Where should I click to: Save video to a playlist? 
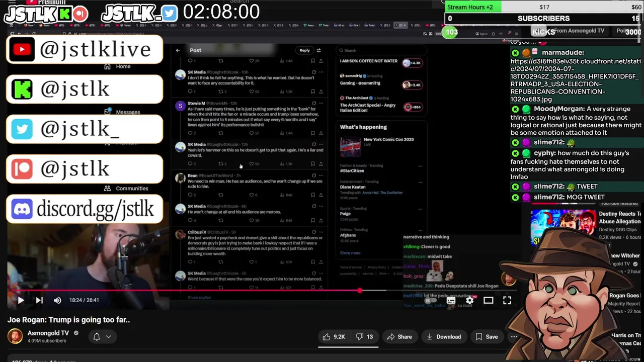487,337
